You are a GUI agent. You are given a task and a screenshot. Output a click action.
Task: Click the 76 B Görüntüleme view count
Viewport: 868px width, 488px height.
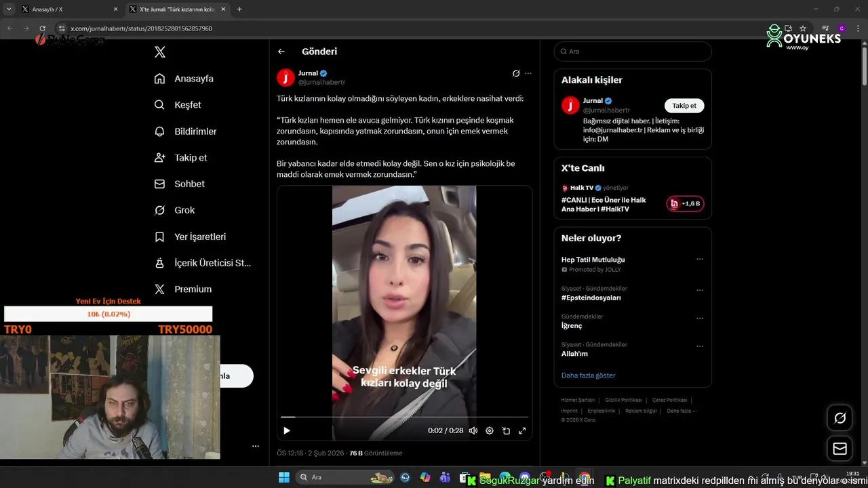click(376, 453)
